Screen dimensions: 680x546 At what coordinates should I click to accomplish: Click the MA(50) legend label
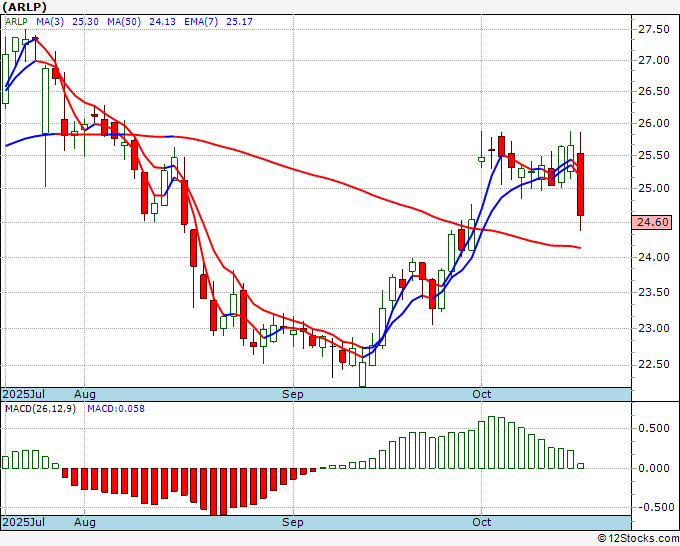click(124, 22)
